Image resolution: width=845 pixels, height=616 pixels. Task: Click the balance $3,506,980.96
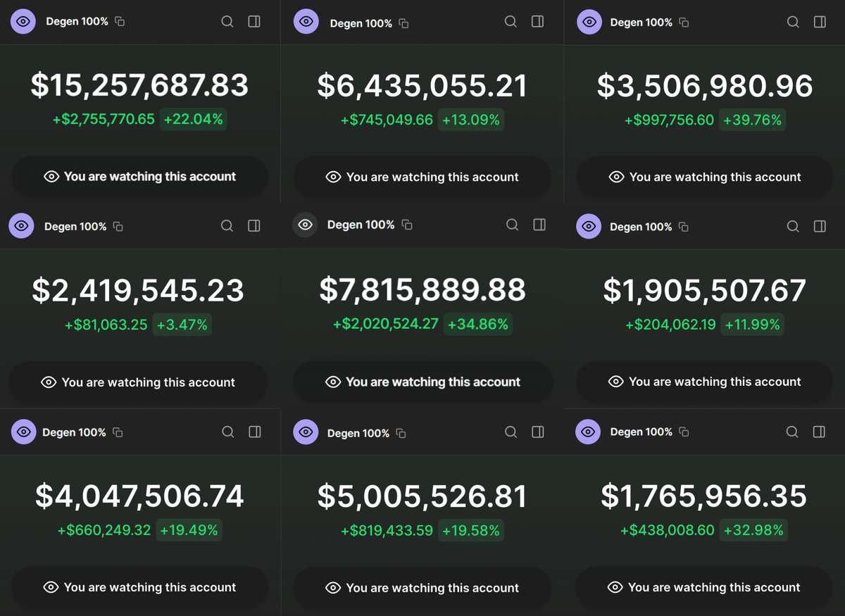[x=705, y=86]
